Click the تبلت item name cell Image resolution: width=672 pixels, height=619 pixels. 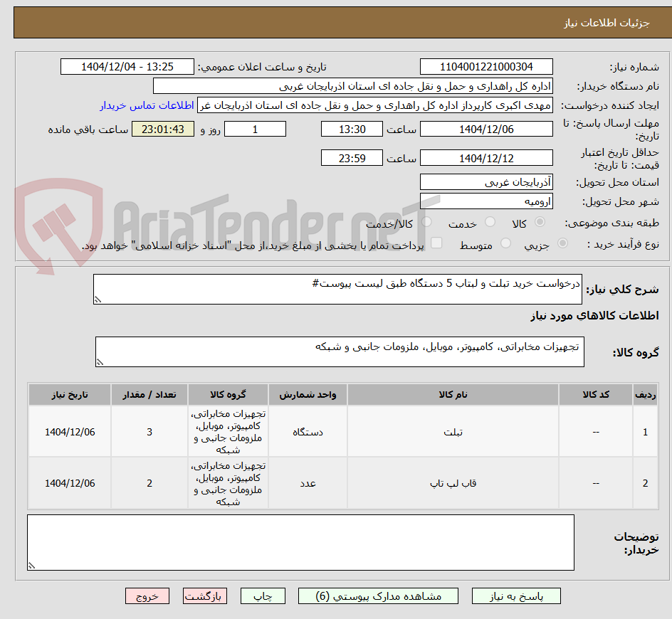pos(453,432)
